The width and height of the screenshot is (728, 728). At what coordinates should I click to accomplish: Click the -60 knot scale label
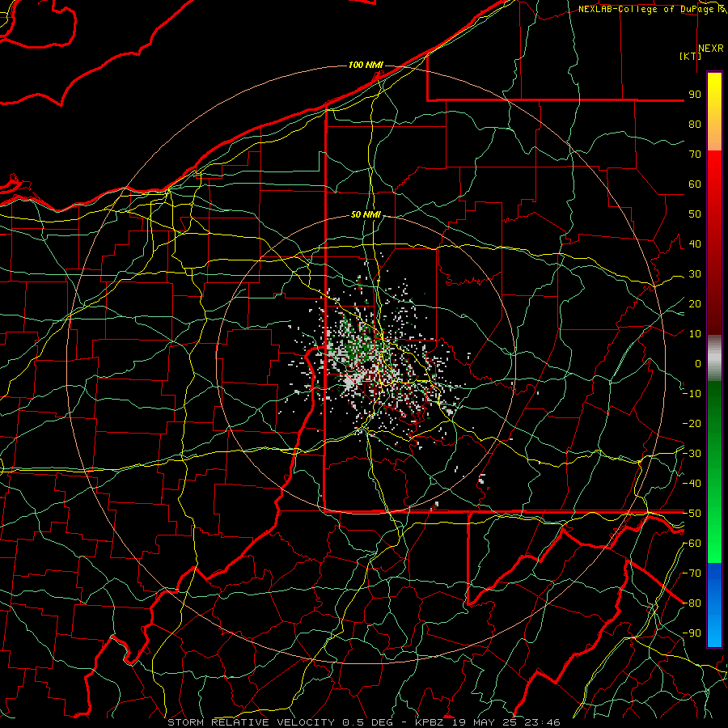[692, 544]
